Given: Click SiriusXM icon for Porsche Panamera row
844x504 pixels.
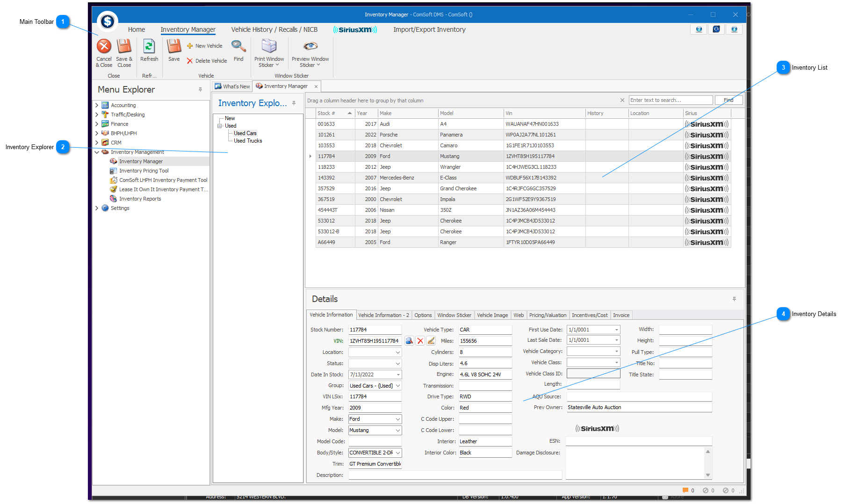Looking at the screenshot, I should coord(707,135).
